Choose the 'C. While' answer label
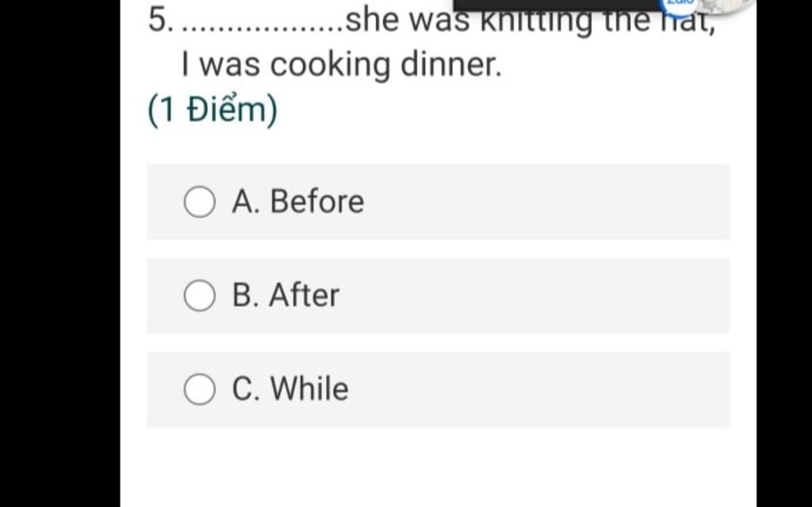Viewport: 812px width, 507px height. 290,389
